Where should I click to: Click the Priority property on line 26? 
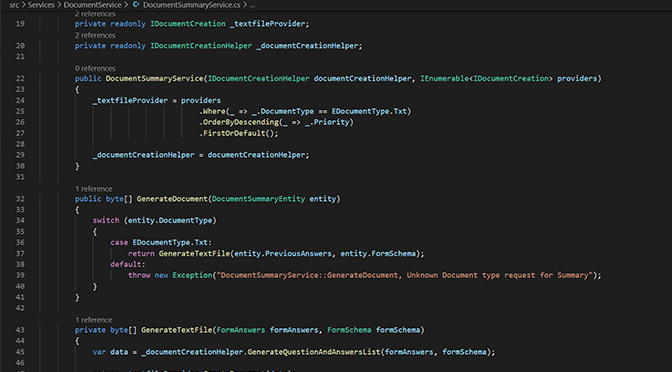tap(331, 122)
